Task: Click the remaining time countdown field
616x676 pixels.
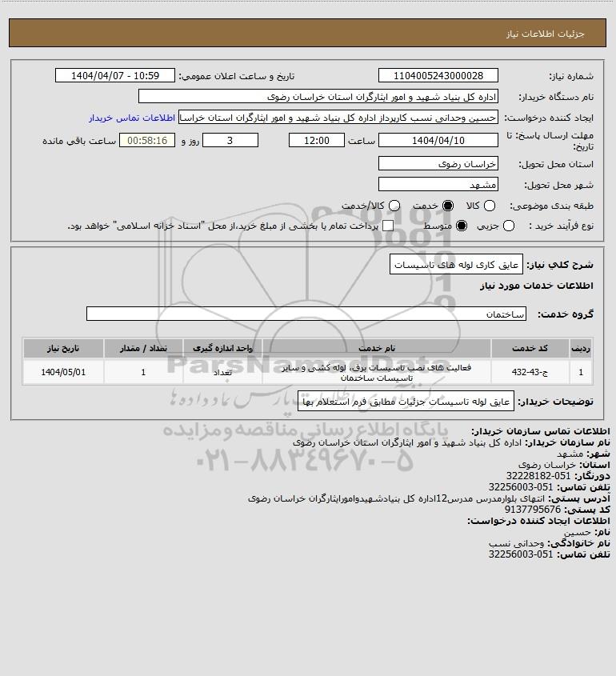Action: click(147, 141)
